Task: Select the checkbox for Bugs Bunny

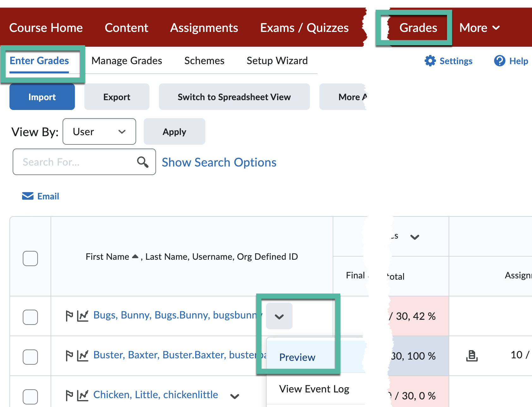Action: 30,317
